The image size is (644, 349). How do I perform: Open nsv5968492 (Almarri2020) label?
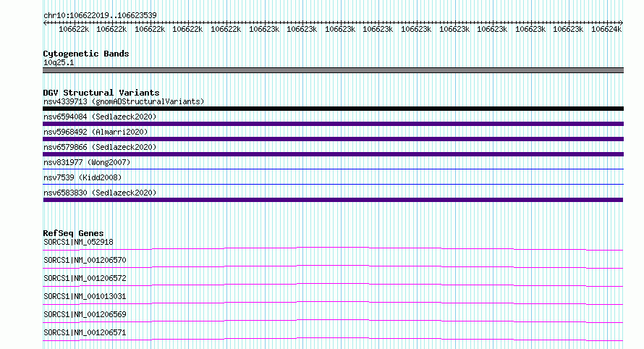tap(96, 132)
